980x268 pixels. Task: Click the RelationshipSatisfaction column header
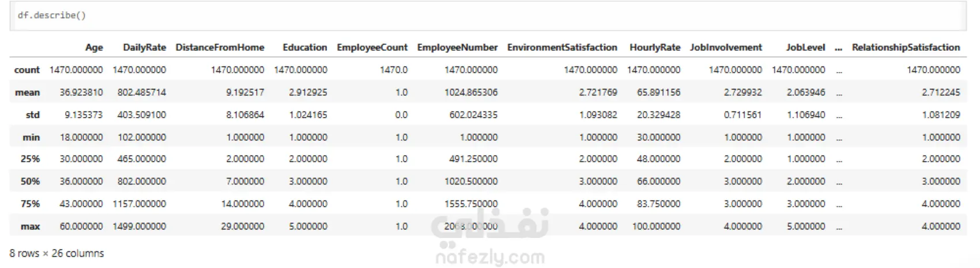point(906,48)
